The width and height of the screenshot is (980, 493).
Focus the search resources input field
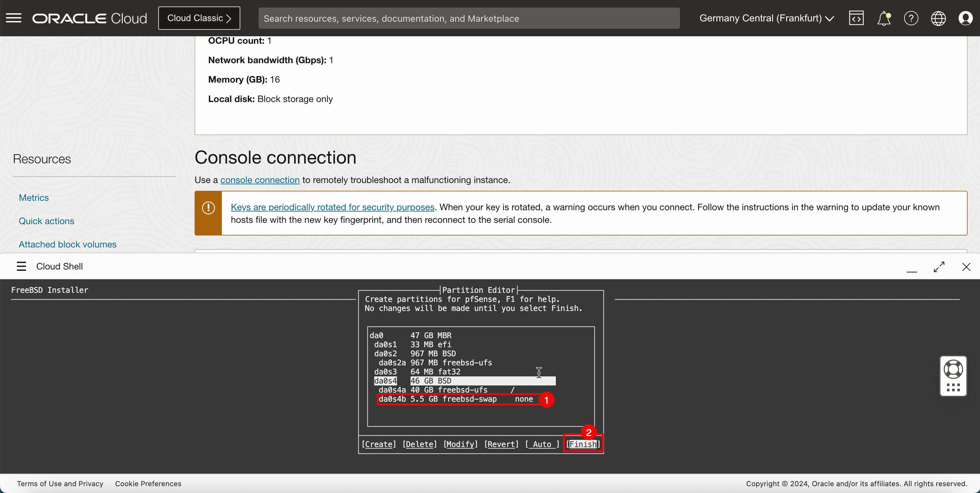(x=469, y=18)
